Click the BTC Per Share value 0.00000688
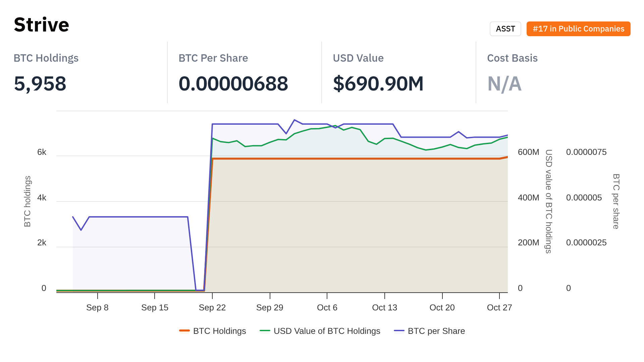 pyautogui.click(x=233, y=83)
